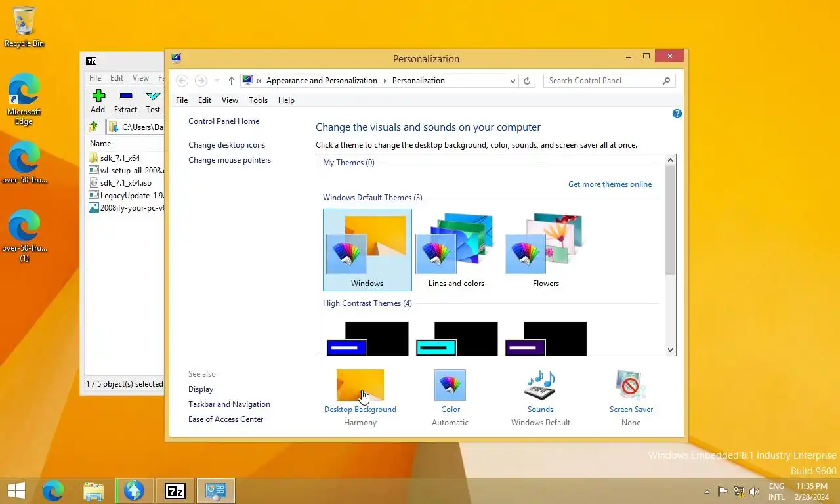The width and height of the screenshot is (840, 504).
Task: Go back in Personalization window
Action: pos(182,81)
